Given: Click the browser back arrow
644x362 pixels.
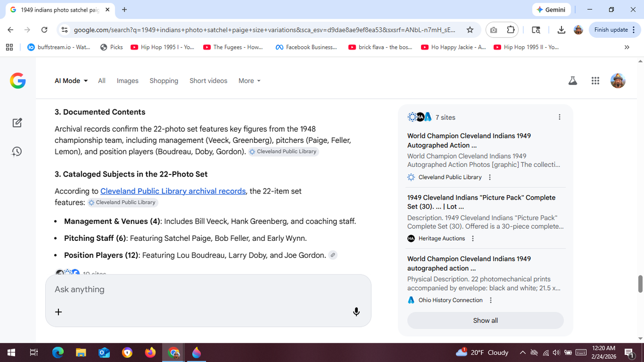Looking at the screenshot, I should [x=11, y=30].
